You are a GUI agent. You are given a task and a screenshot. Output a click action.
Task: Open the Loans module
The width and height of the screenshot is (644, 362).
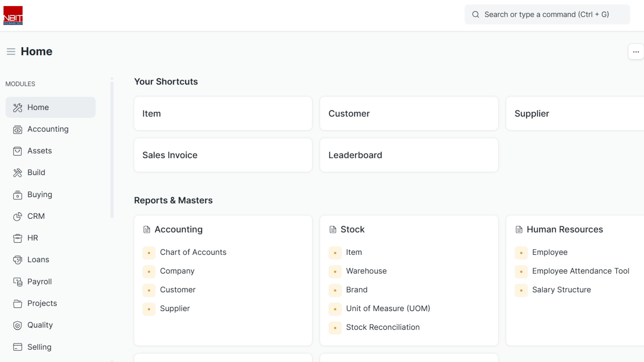38,260
